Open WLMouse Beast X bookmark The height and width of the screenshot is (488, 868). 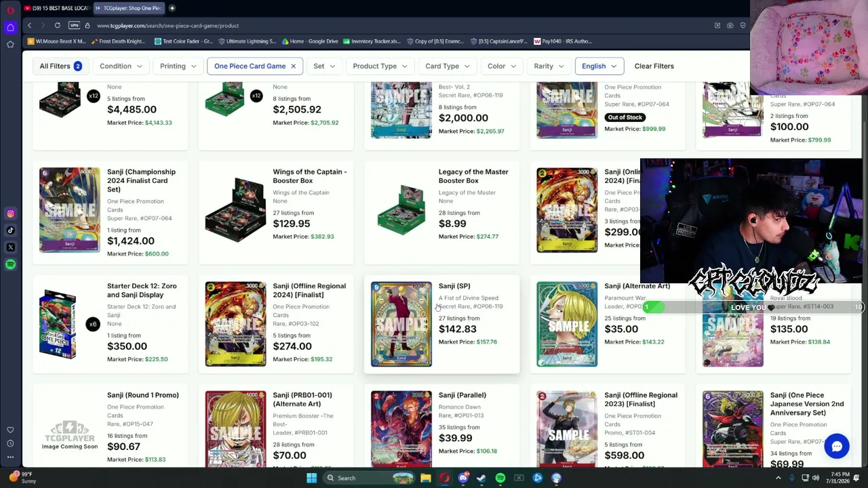pyautogui.click(x=57, y=41)
